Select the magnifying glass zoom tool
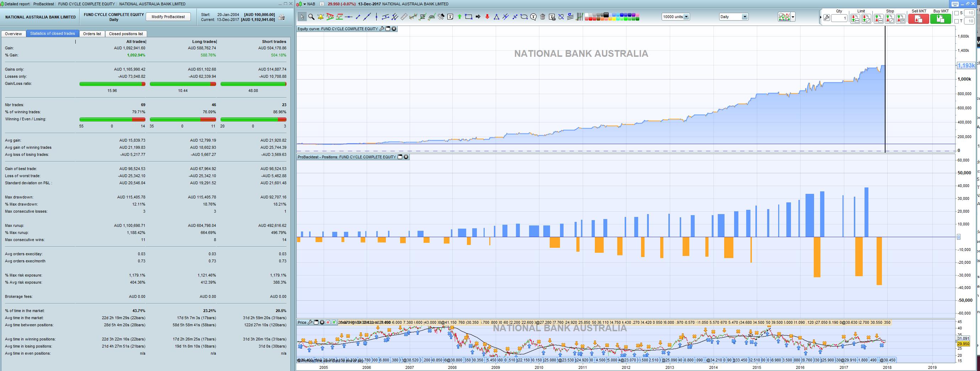Viewport: 980px width, 371px height. pos(311,17)
